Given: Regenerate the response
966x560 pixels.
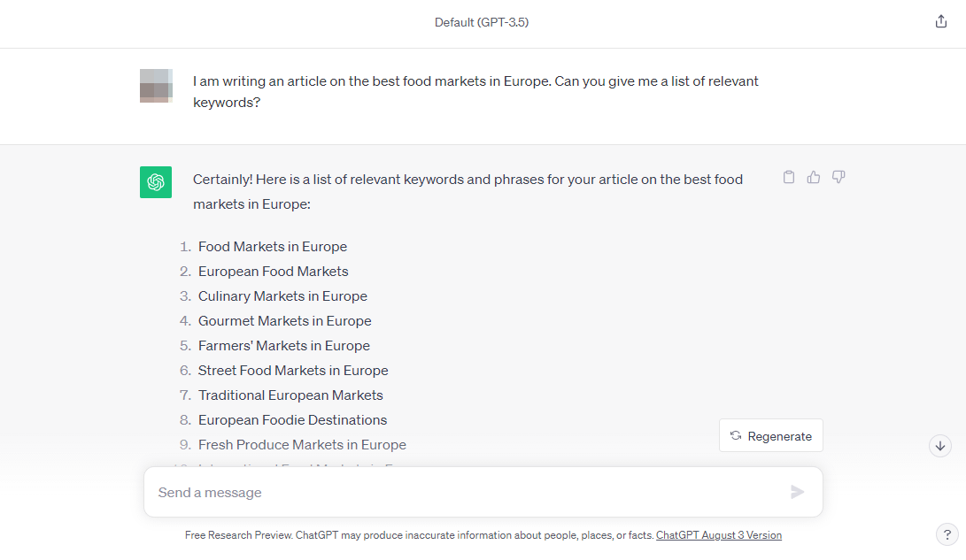Looking at the screenshot, I should [x=770, y=435].
